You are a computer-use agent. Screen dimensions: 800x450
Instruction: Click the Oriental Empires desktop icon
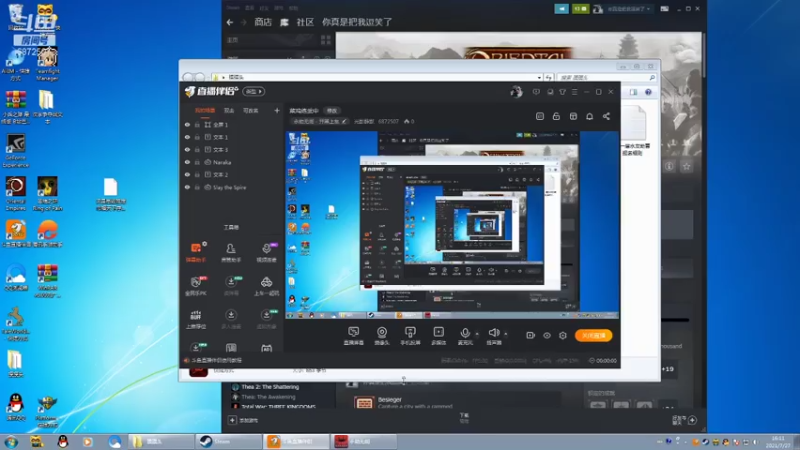[16, 193]
